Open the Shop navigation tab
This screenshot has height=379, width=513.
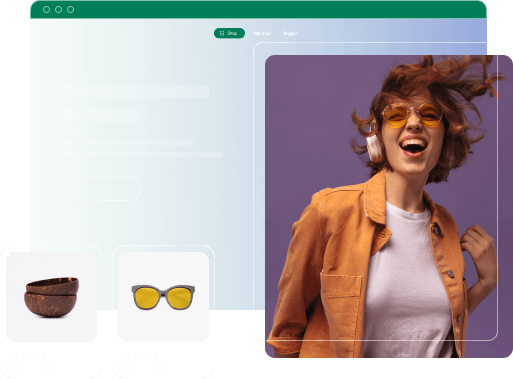229,33
